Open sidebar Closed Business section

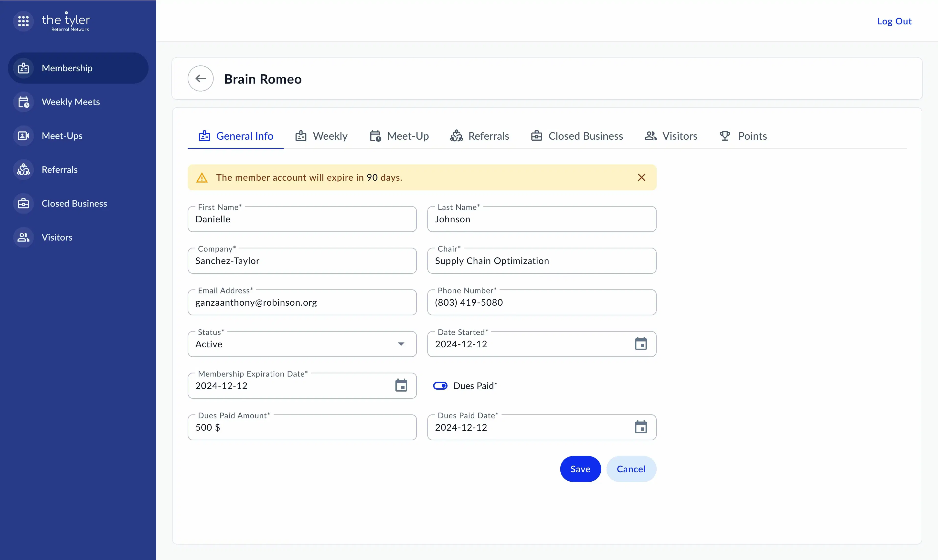(x=74, y=203)
